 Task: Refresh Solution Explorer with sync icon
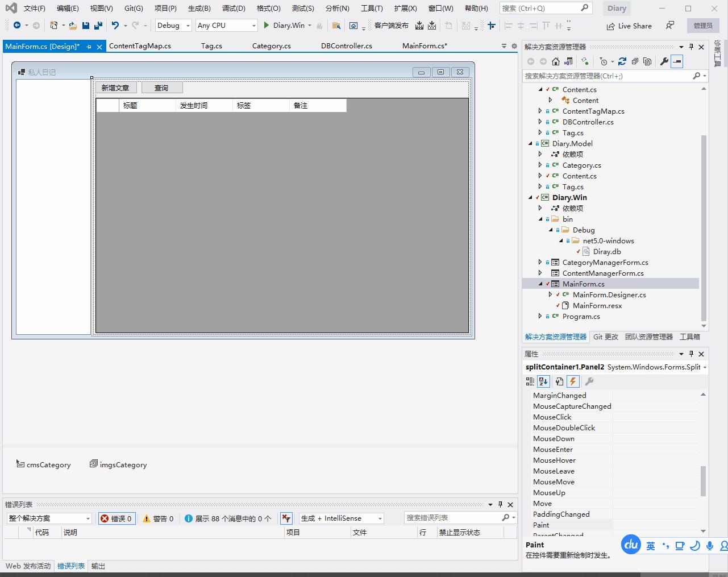622,61
